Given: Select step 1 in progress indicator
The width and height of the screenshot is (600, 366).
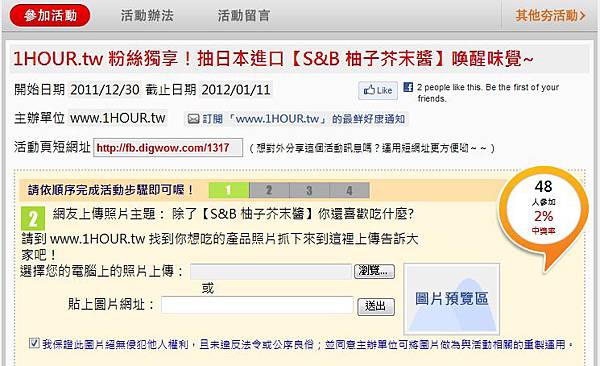Looking at the screenshot, I should tap(228, 190).
